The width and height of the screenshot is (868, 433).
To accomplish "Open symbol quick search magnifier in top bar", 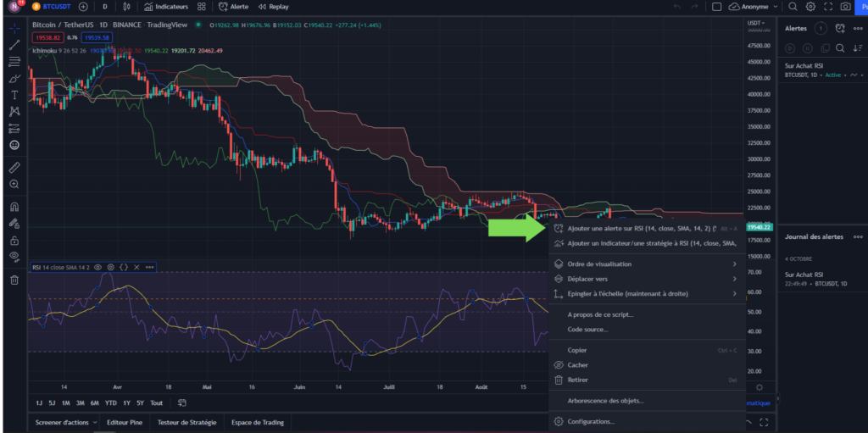I will (793, 7).
